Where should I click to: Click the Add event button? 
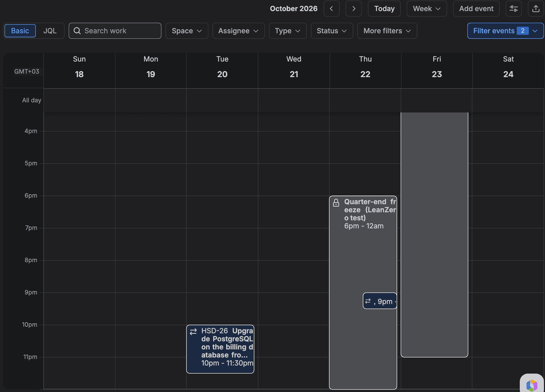476,9
